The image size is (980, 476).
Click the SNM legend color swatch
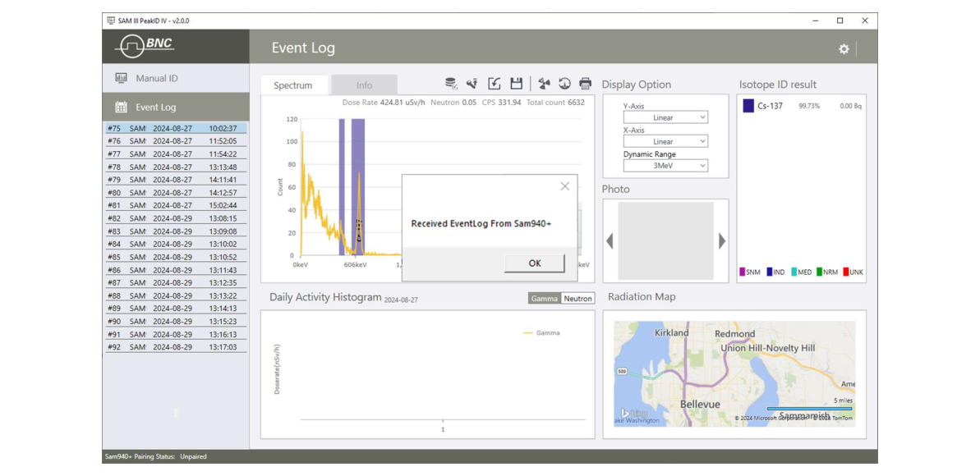(743, 272)
